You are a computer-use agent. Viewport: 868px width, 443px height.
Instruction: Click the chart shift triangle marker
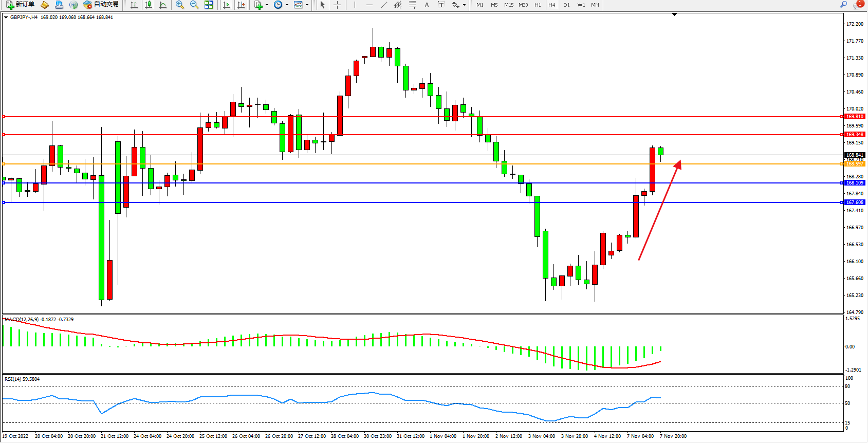click(x=675, y=15)
